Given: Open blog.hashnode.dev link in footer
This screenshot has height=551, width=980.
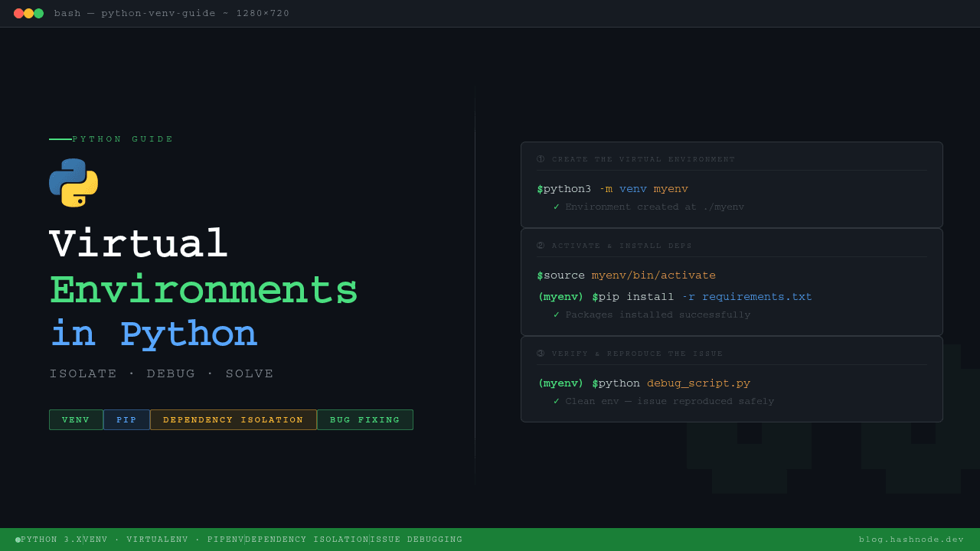Looking at the screenshot, I should [911, 540].
